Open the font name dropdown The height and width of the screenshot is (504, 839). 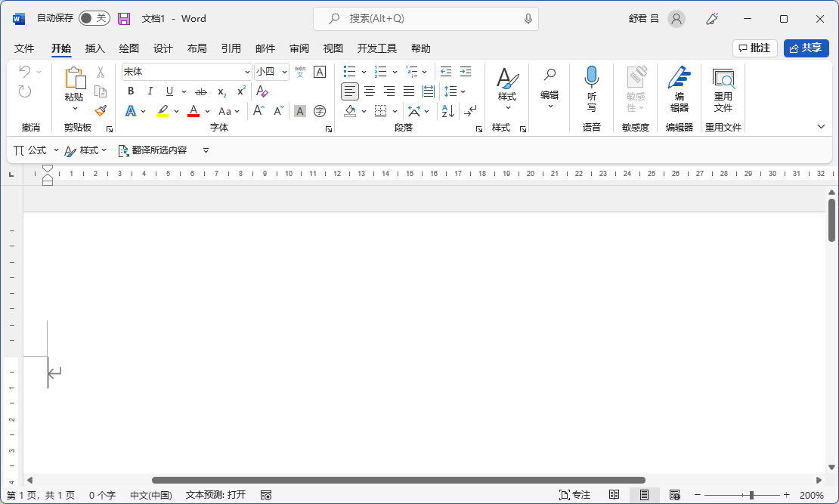point(247,72)
